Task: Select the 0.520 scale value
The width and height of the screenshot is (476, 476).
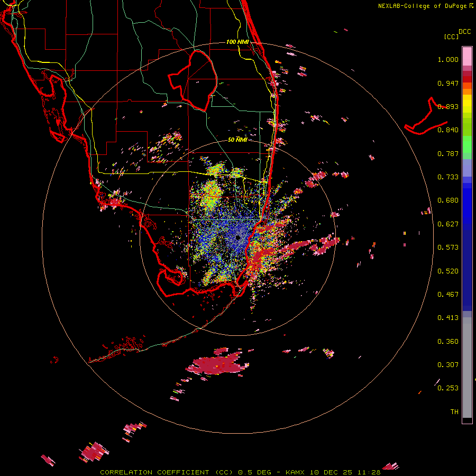Action: click(x=448, y=271)
